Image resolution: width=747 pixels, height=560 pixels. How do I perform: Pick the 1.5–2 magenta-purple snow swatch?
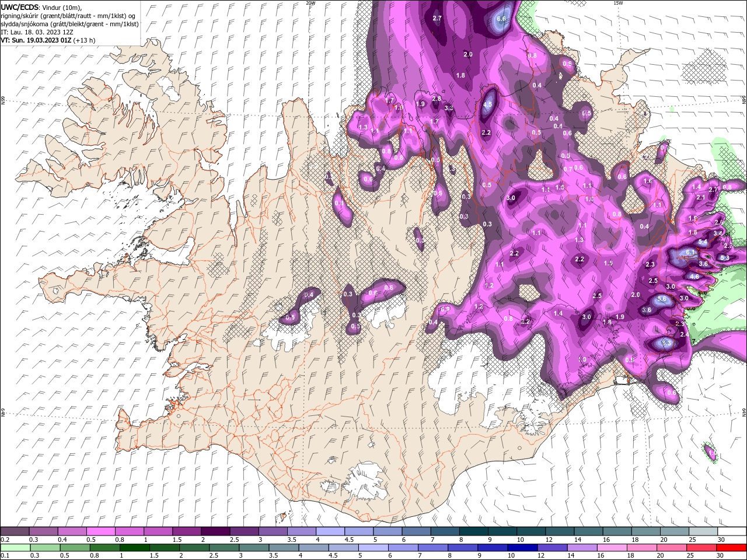(x=187, y=531)
